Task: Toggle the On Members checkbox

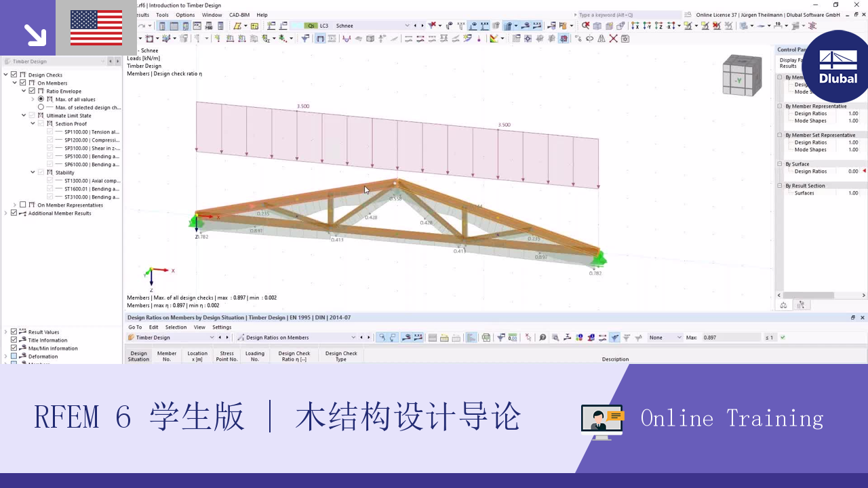Action: (23, 83)
